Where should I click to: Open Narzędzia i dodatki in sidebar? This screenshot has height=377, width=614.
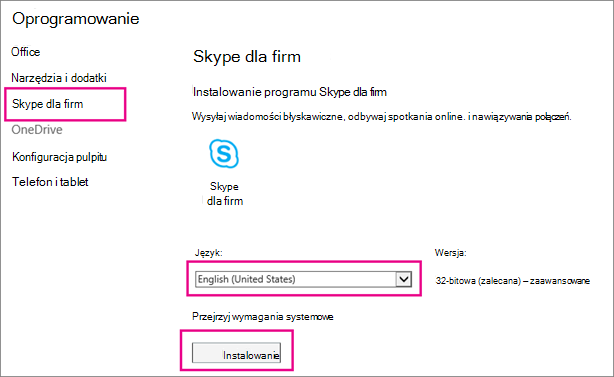pyautogui.click(x=59, y=78)
